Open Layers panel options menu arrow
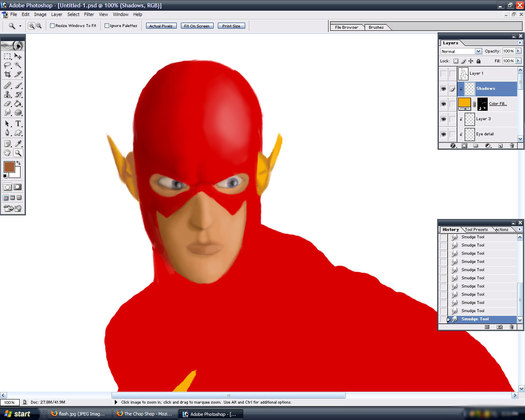The image size is (525, 420). pos(520,43)
